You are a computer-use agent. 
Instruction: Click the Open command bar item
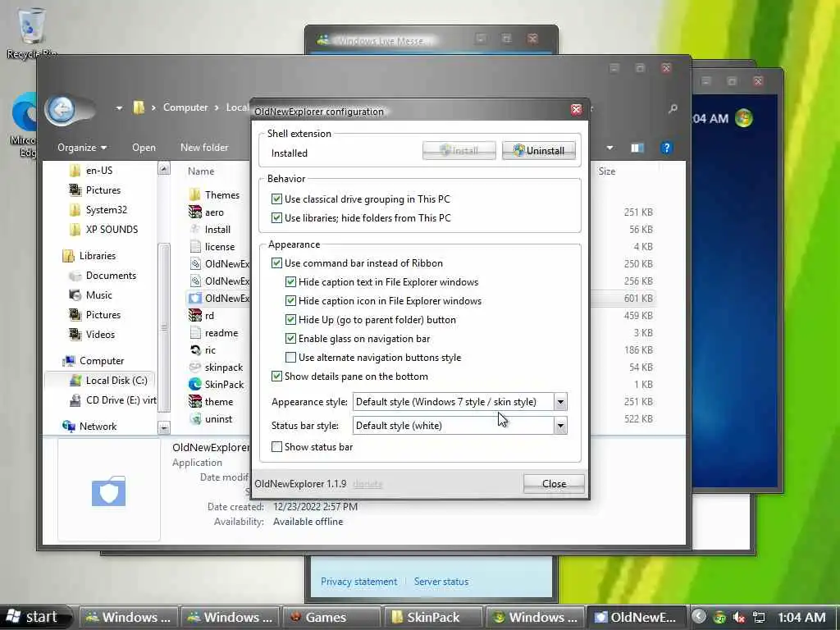click(x=144, y=148)
